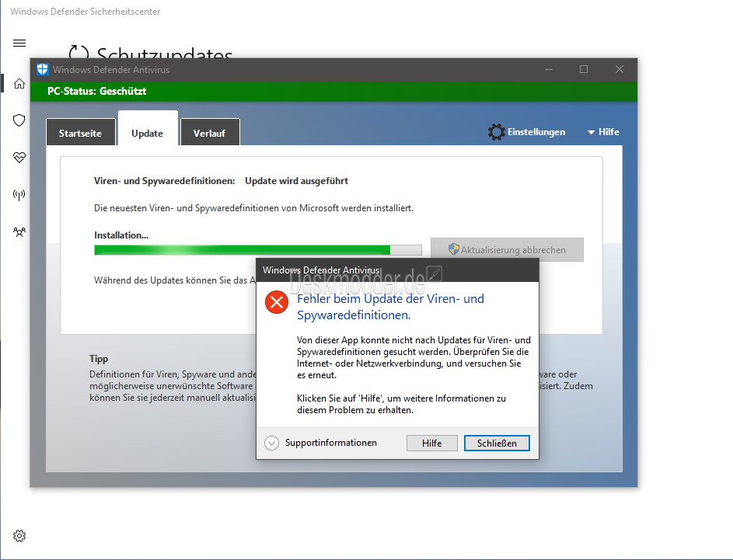Open Einstellungen with gear icon
The image size is (733, 560).
pos(526,132)
